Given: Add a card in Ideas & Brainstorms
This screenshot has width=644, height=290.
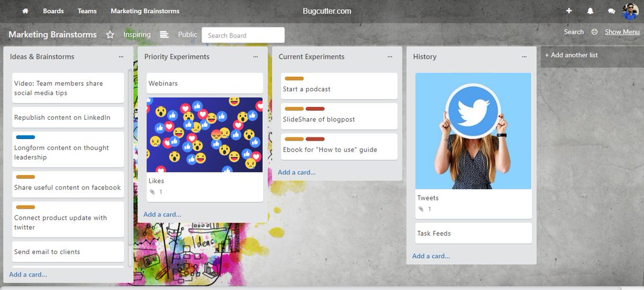Looking at the screenshot, I should pyautogui.click(x=28, y=274).
